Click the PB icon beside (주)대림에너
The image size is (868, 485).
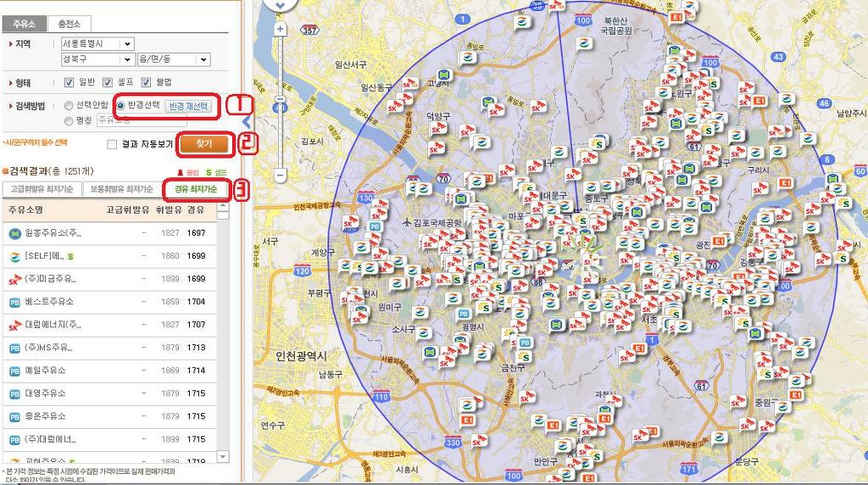tap(15, 440)
